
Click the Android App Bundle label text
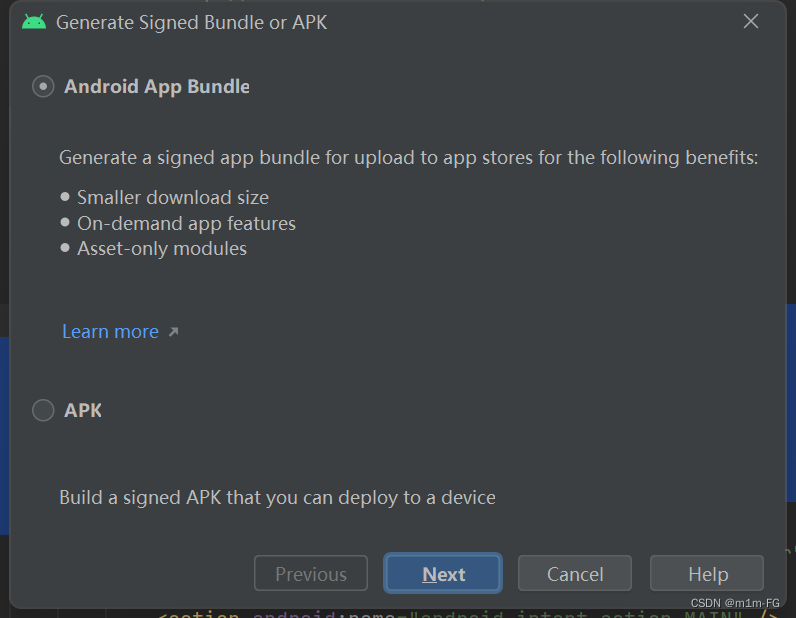point(157,87)
